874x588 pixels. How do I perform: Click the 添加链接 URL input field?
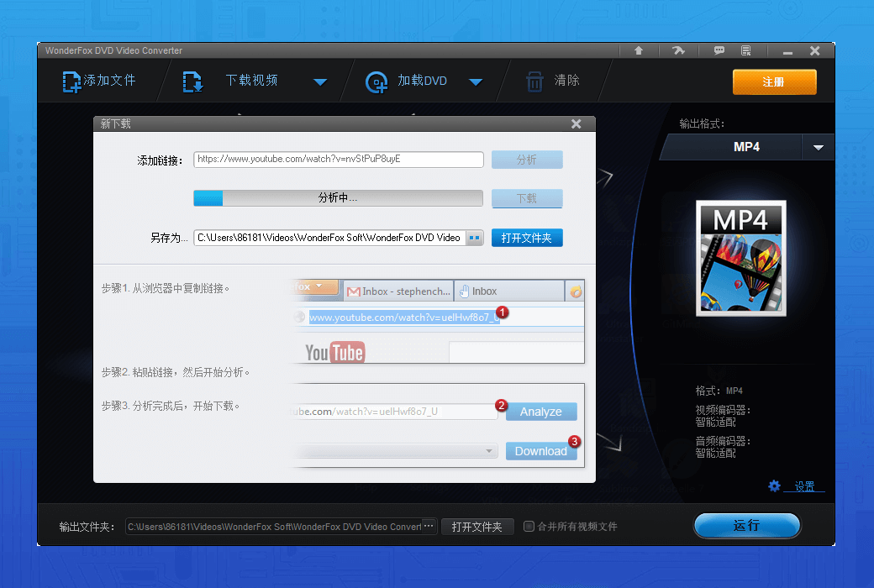339,160
